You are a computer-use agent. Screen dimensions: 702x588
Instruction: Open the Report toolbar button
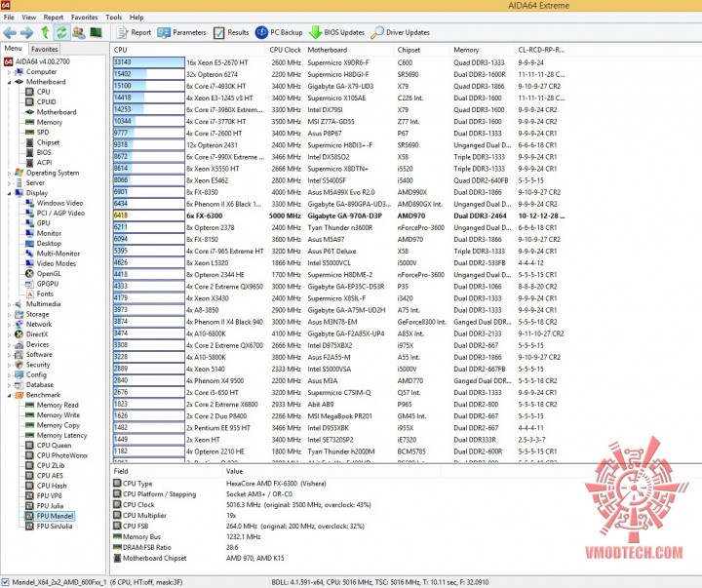point(134,33)
